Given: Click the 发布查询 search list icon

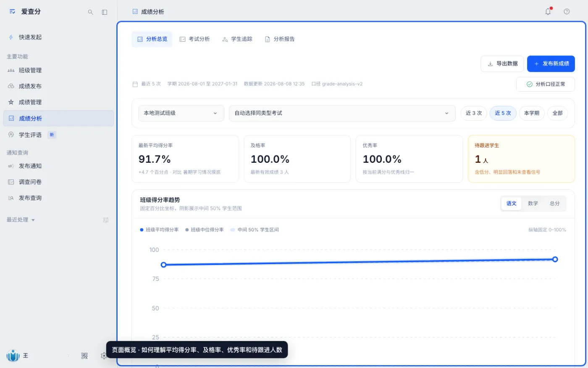Looking at the screenshot, I should coord(11,198).
